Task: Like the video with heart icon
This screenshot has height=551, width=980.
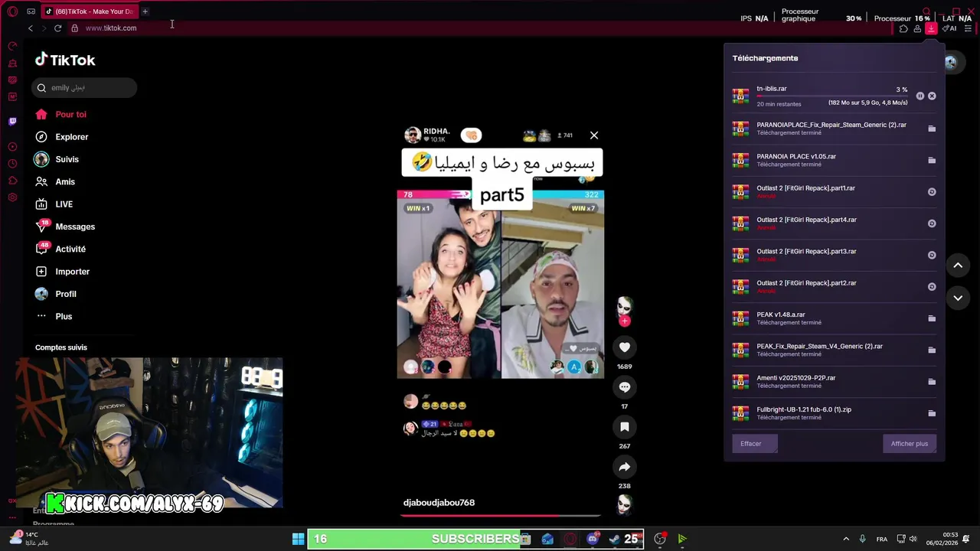Action: [625, 347]
